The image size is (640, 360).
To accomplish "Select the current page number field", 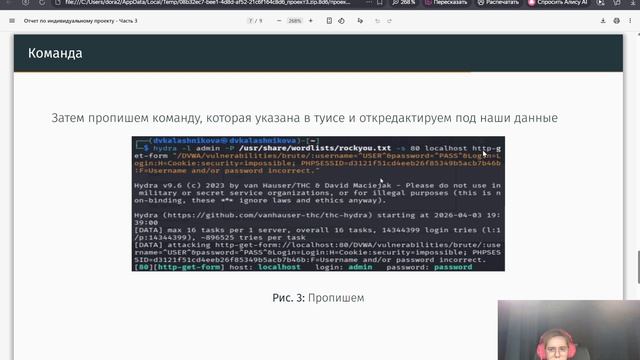I will click(x=250, y=21).
